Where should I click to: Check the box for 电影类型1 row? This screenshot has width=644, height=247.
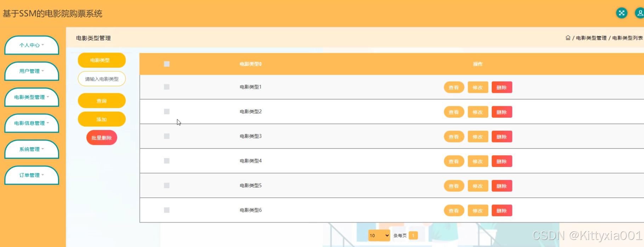click(167, 87)
